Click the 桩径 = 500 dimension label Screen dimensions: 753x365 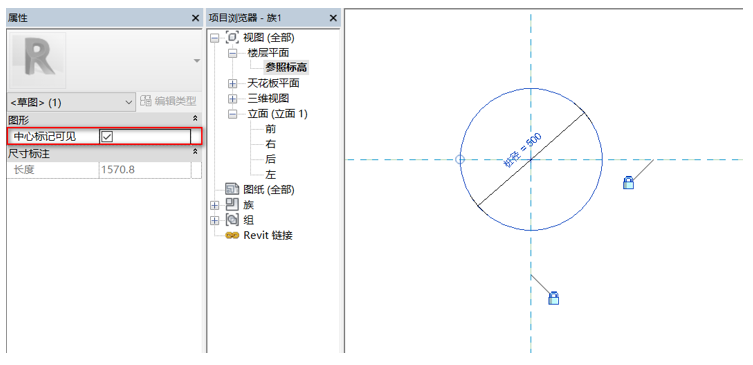522,150
